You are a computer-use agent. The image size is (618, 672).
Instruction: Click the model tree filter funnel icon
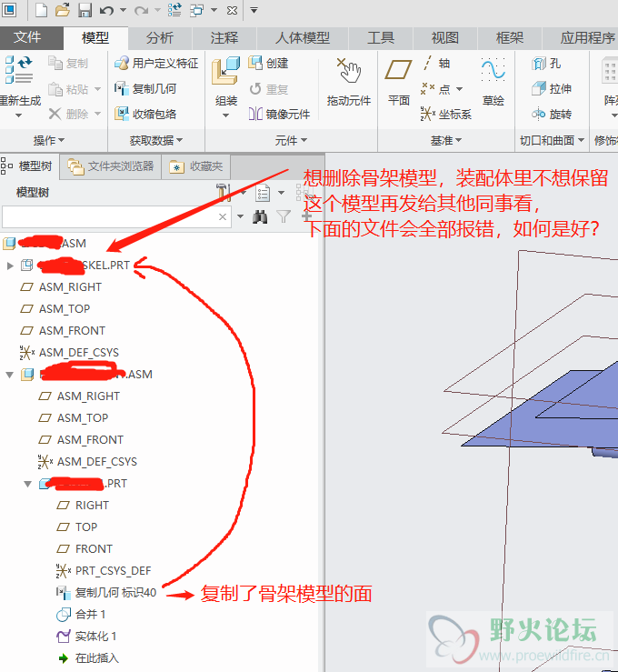pyautogui.click(x=284, y=216)
